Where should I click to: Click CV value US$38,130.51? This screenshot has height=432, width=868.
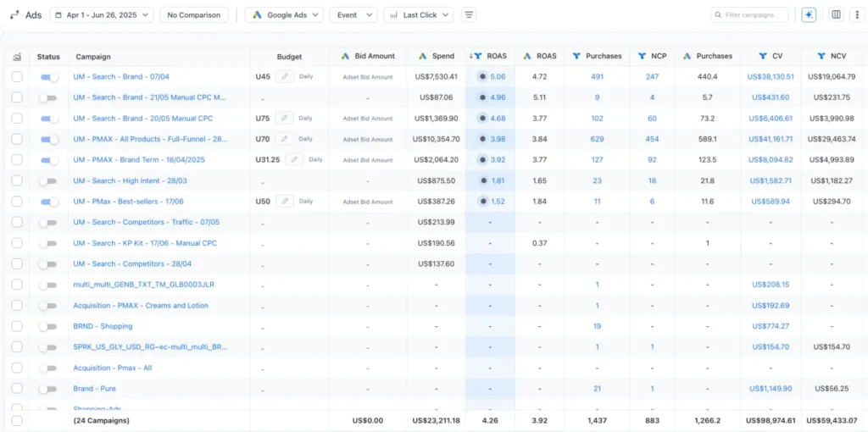point(771,77)
